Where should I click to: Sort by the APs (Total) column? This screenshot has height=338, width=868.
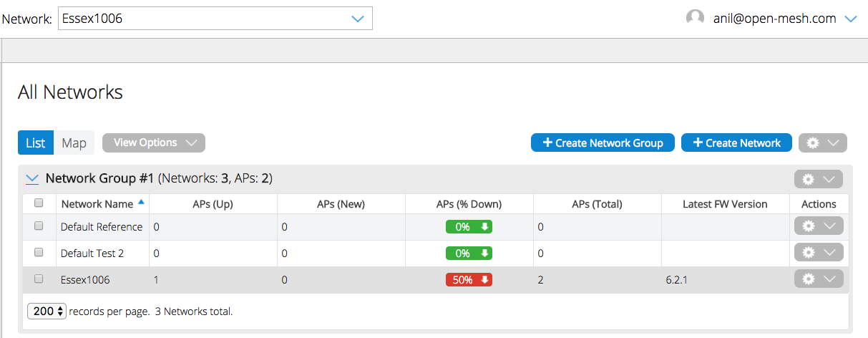597,204
